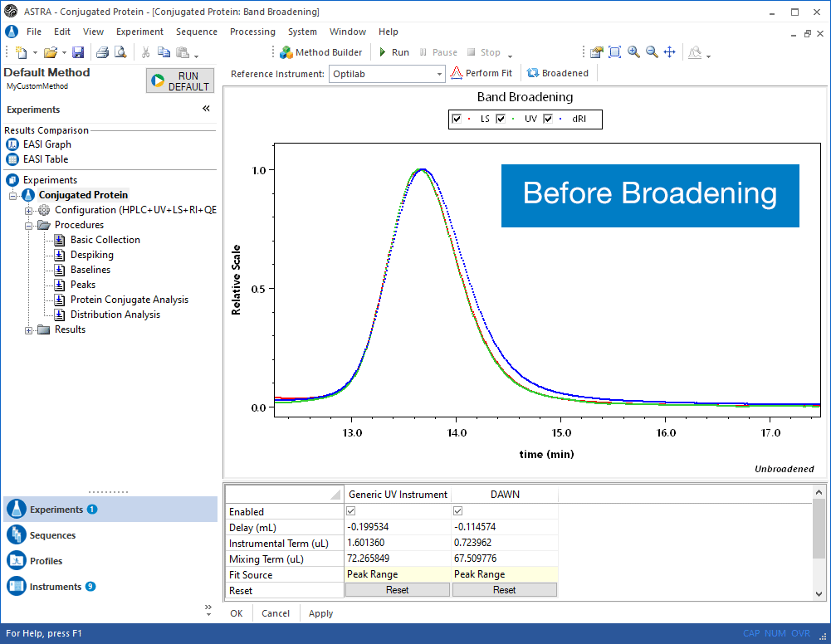Click the zoom out magnifier icon
This screenshot has height=644, width=831.
[653, 52]
